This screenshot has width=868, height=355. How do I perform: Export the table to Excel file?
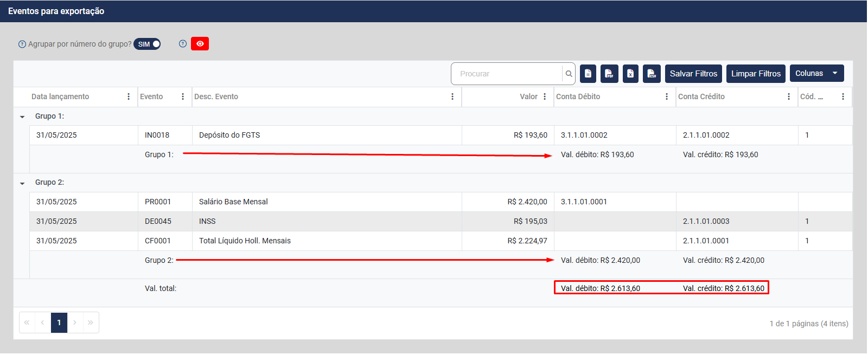coord(630,74)
